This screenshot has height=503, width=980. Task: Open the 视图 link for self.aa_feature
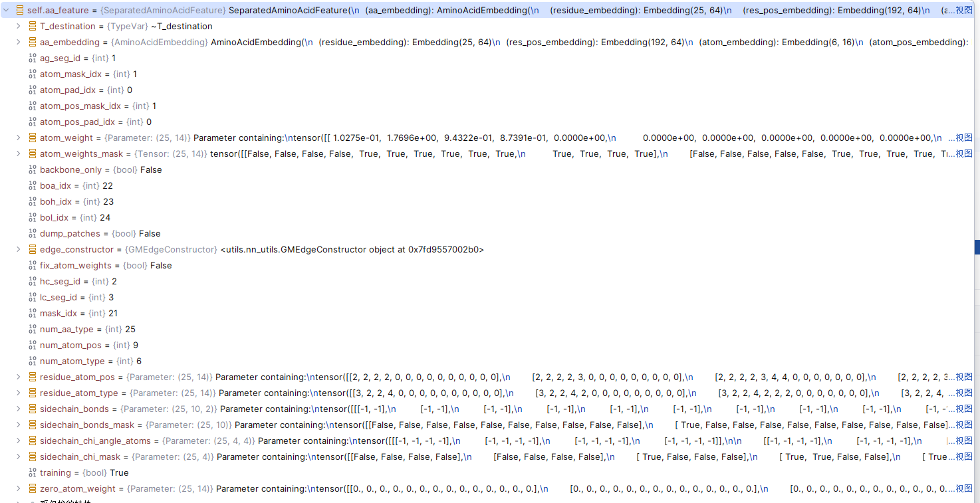pyautogui.click(x=964, y=10)
